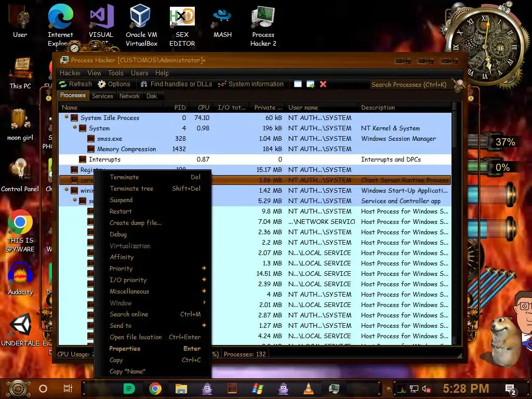Select the smss.exe process row
Image resolution: width=532 pixels, height=399 pixels.
(x=255, y=138)
